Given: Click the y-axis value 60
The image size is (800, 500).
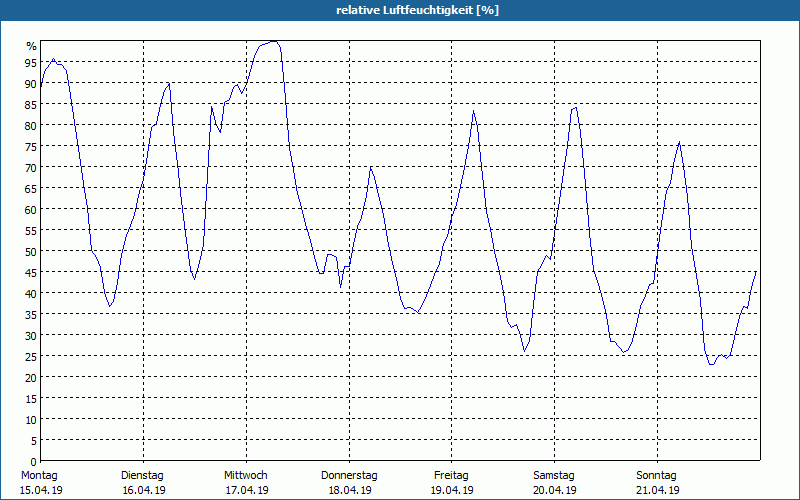Looking at the screenshot, I should (31, 210).
